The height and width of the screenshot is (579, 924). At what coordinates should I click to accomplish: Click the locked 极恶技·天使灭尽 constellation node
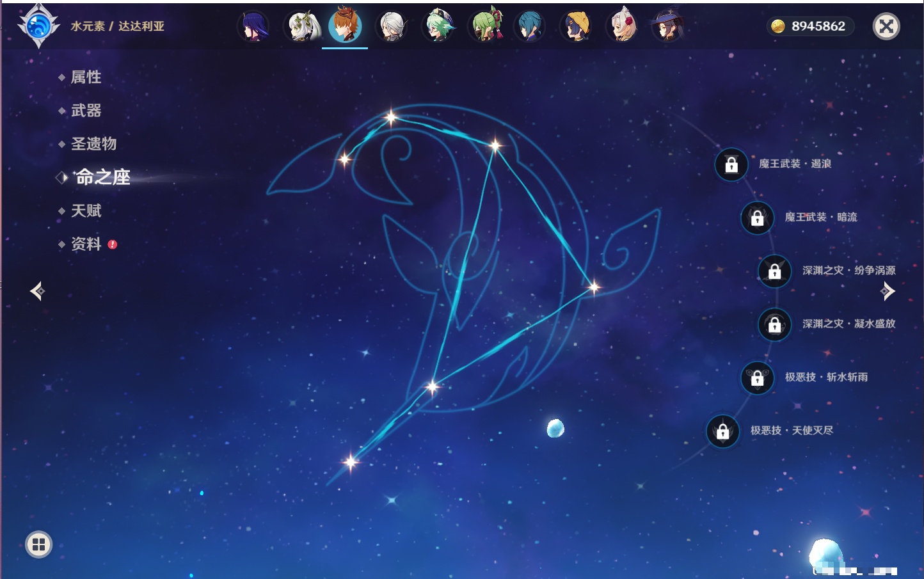point(722,431)
